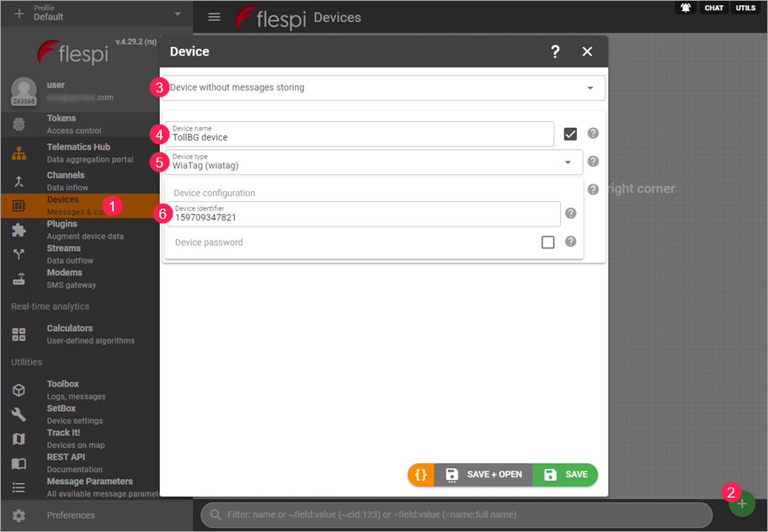
Task: Click the Utilities section heading
Action: point(26,362)
